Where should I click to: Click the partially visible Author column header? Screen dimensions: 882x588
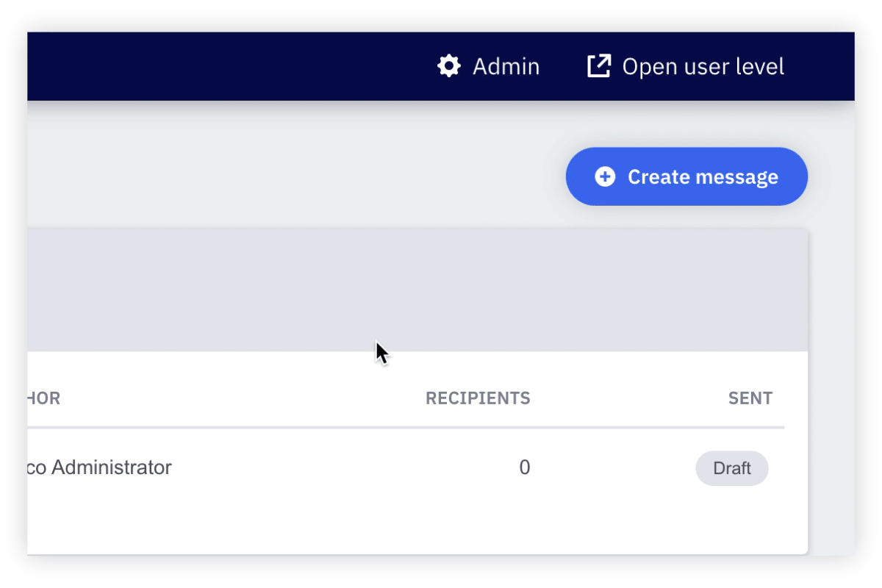click(x=43, y=398)
